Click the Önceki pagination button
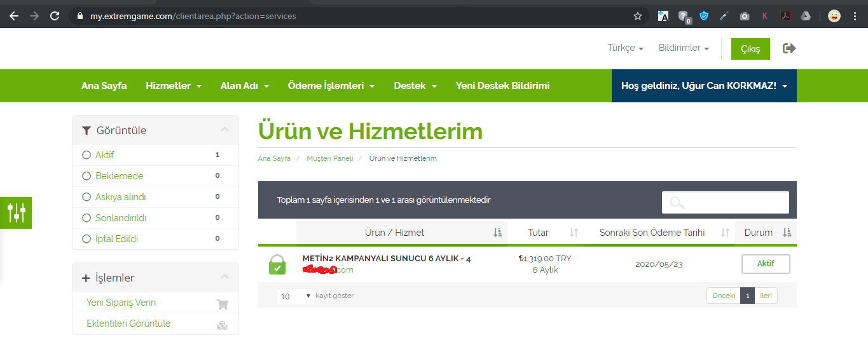The height and width of the screenshot is (361, 868). [x=724, y=296]
